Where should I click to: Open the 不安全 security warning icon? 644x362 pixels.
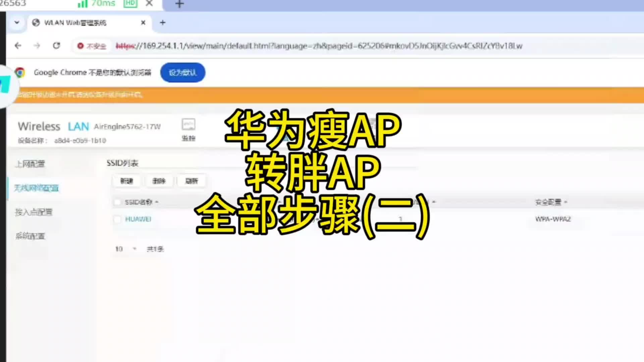[80, 46]
